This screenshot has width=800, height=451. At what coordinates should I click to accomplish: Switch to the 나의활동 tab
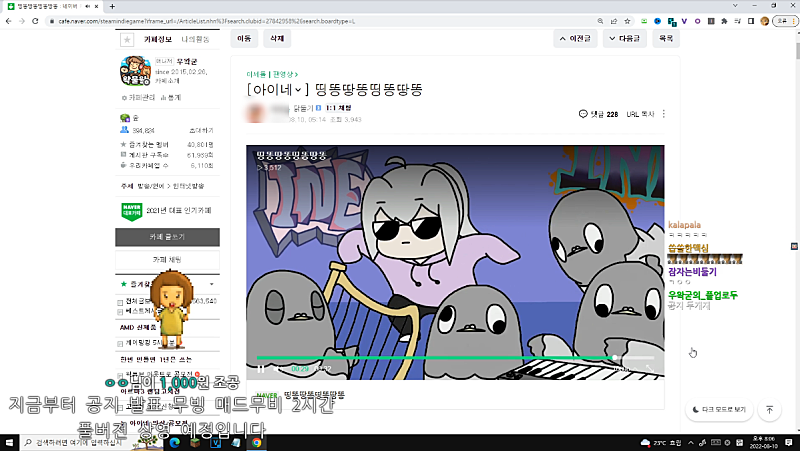pyautogui.click(x=195, y=39)
